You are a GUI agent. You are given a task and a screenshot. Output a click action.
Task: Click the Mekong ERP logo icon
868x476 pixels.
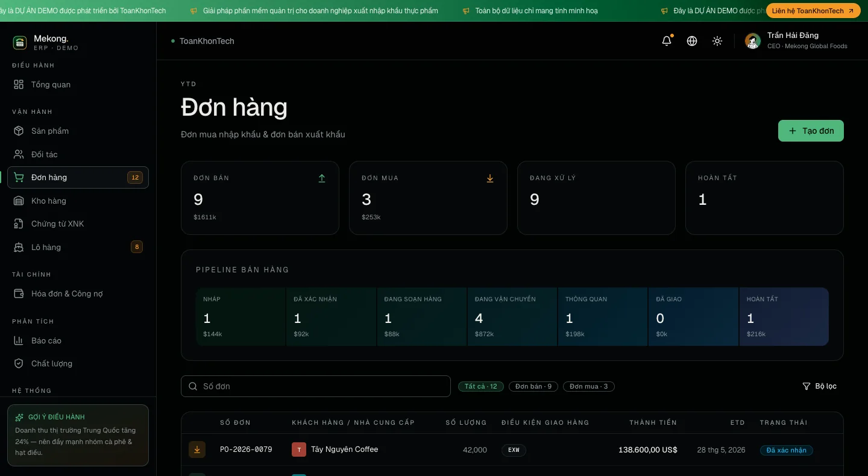point(20,42)
